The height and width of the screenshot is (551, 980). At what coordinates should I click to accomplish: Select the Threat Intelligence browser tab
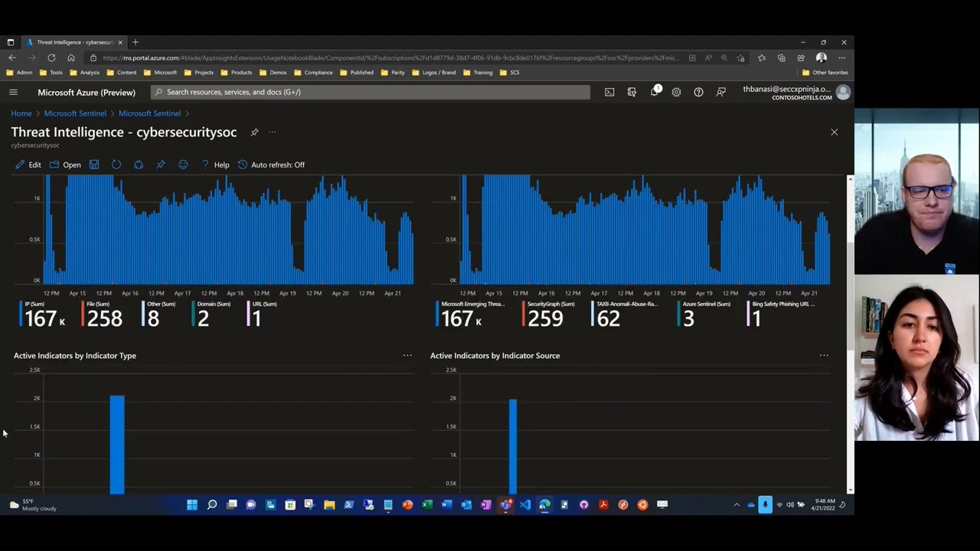(74, 42)
